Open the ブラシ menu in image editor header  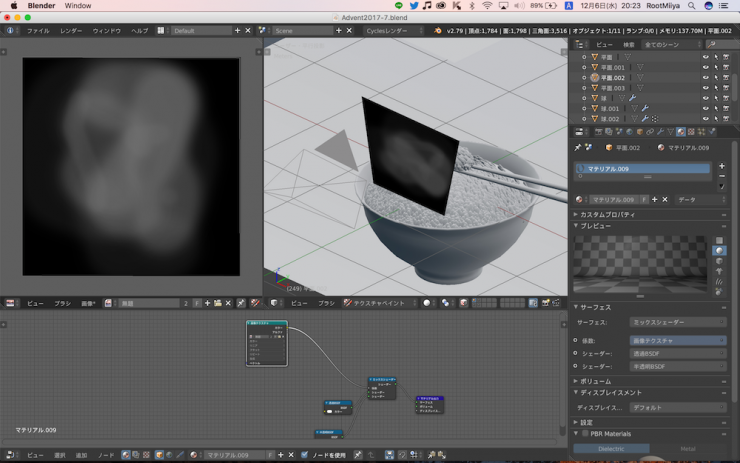coord(62,303)
